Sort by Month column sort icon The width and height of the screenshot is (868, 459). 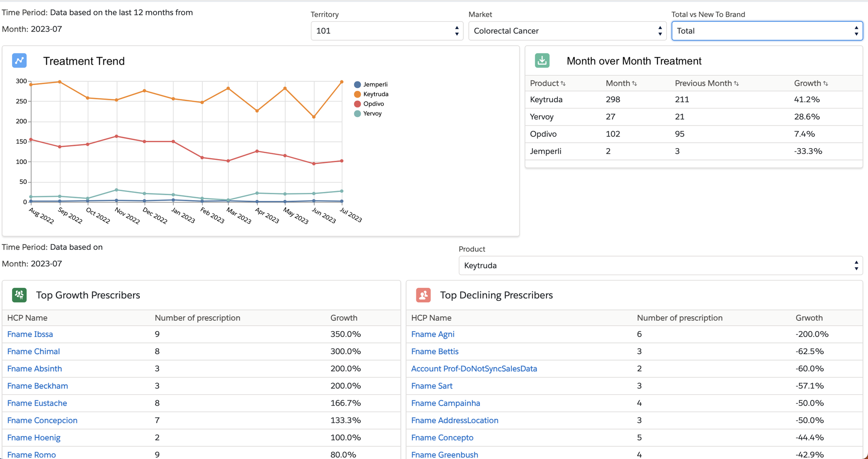coord(634,84)
